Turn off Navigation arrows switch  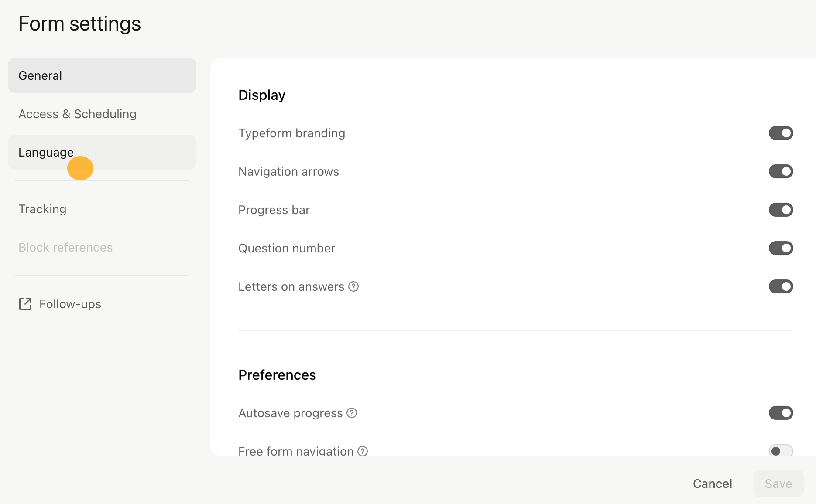781,171
